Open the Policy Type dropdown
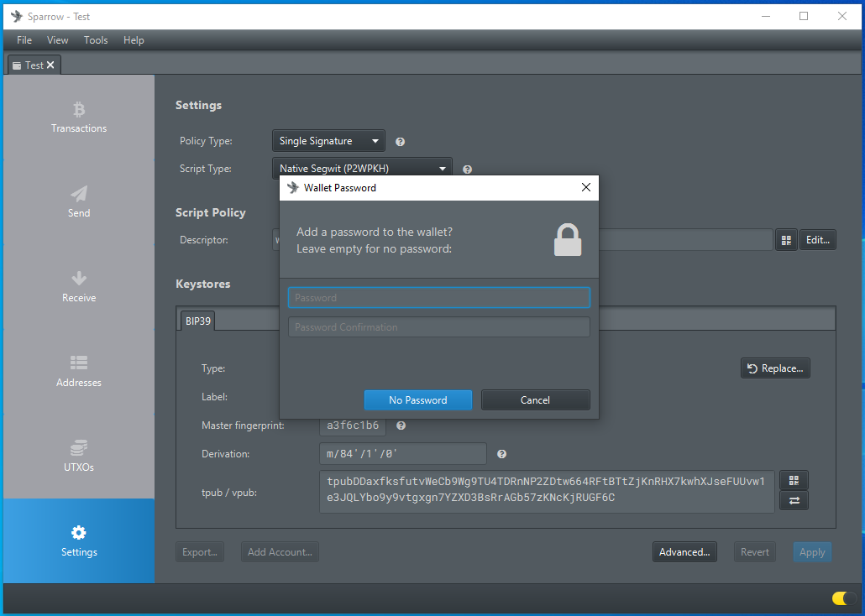The height and width of the screenshot is (616, 865). (329, 141)
